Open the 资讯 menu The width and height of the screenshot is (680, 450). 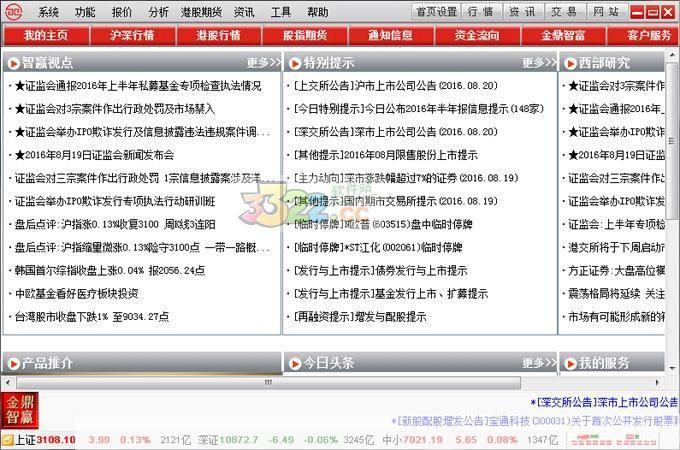click(x=244, y=12)
